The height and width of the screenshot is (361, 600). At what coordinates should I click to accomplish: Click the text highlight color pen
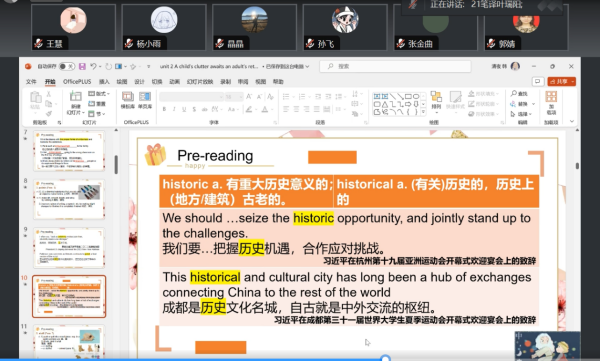tap(249, 109)
